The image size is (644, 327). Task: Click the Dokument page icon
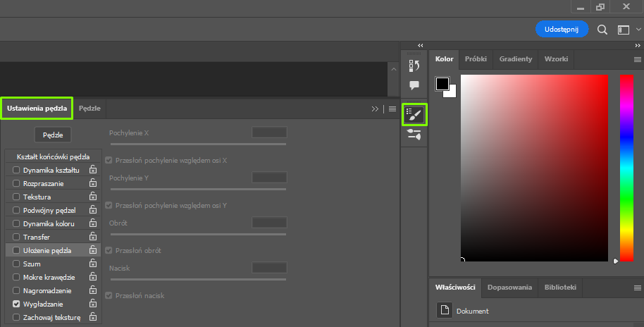pos(445,310)
